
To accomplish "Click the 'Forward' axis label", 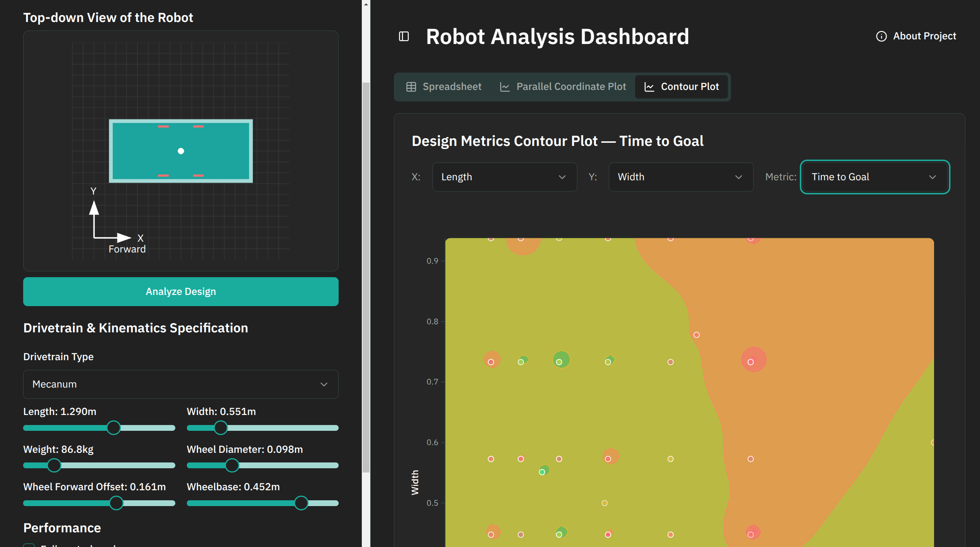I will 127,249.
